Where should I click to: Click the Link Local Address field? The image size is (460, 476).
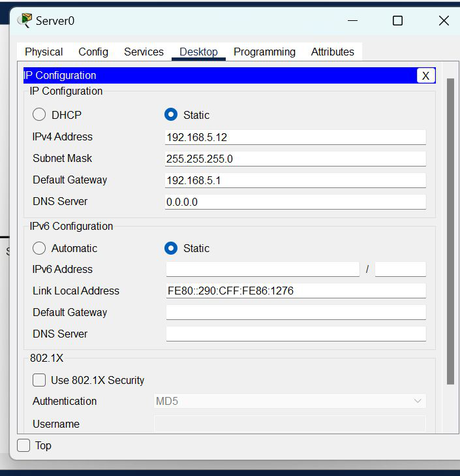[x=295, y=291]
